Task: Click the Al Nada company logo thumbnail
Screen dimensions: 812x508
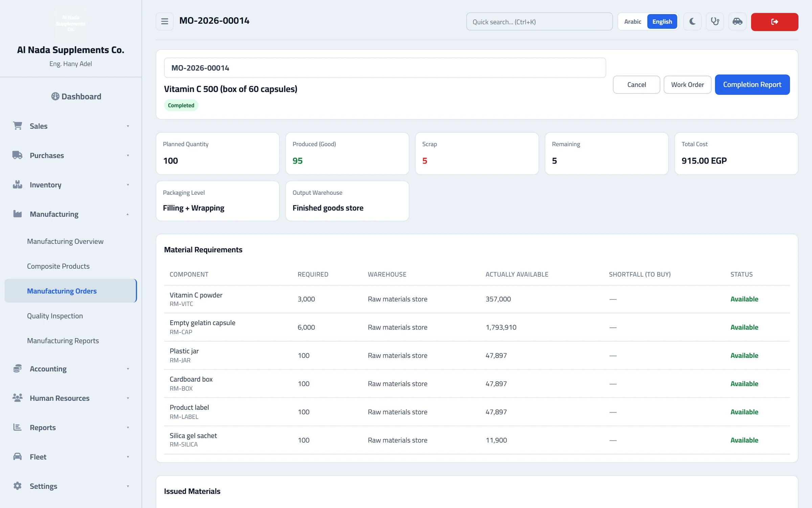Action: tap(71, 23)
